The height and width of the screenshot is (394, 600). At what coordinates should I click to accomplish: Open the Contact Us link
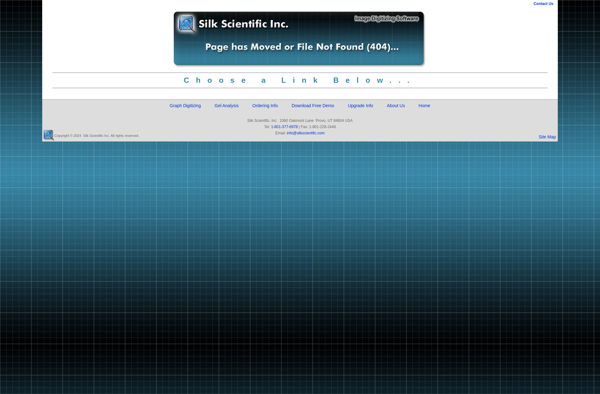(543, 3)
